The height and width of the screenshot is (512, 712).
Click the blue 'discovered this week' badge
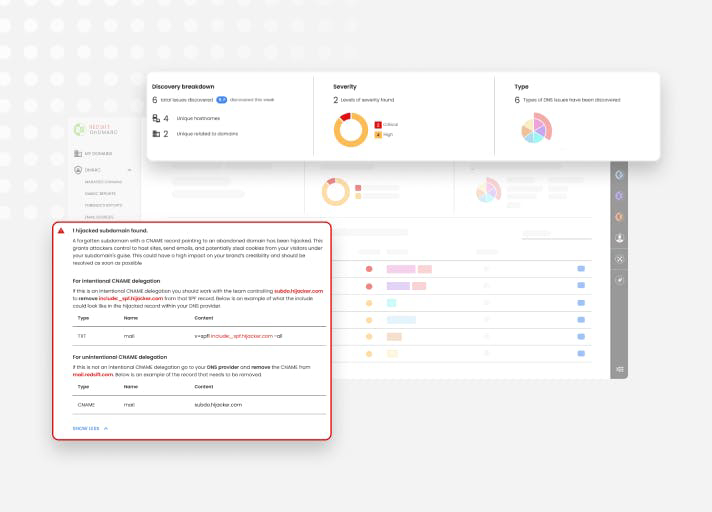coord(222,100)
